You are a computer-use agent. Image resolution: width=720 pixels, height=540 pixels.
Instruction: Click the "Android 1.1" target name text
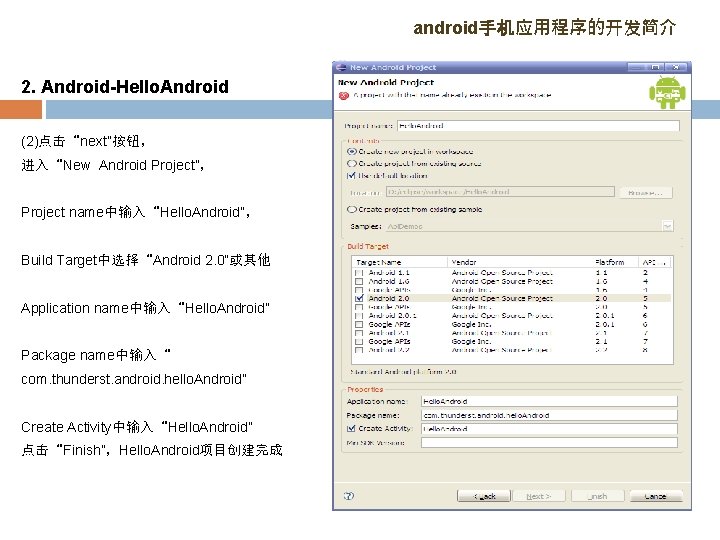point(388,273)
